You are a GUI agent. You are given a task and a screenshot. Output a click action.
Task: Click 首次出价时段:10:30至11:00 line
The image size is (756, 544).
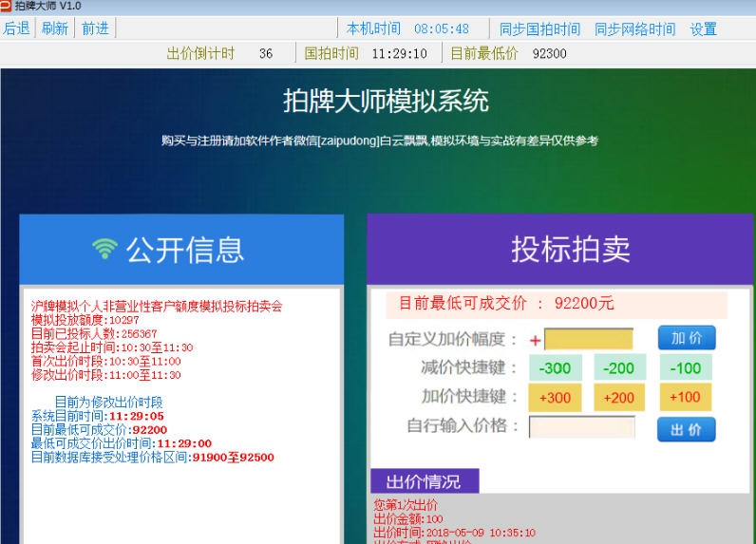106,361
